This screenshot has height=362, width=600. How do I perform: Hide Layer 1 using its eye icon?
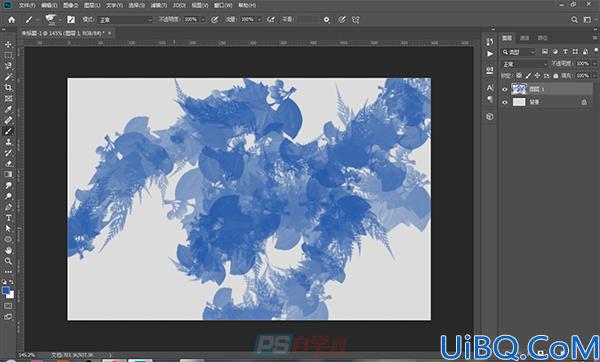click(505, 90)
